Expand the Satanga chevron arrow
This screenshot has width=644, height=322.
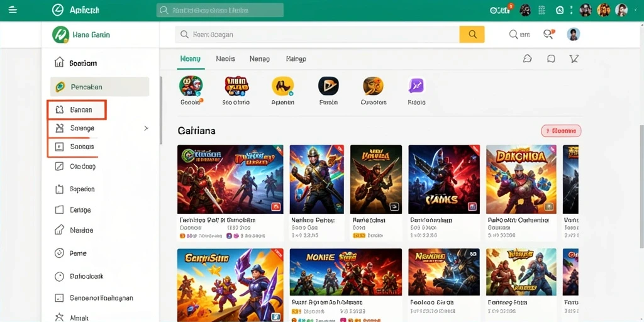tap(146, 128)
